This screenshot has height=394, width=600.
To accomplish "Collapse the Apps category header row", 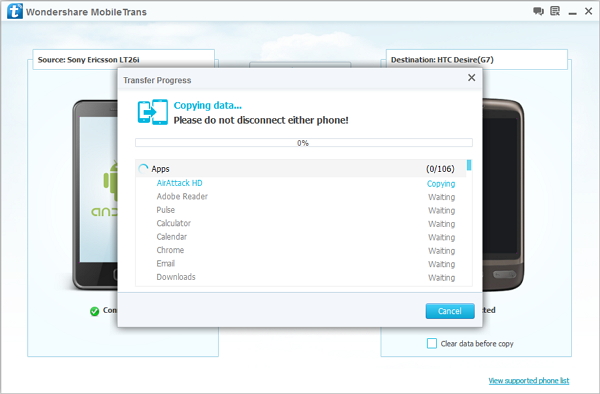I will point(300,169).
